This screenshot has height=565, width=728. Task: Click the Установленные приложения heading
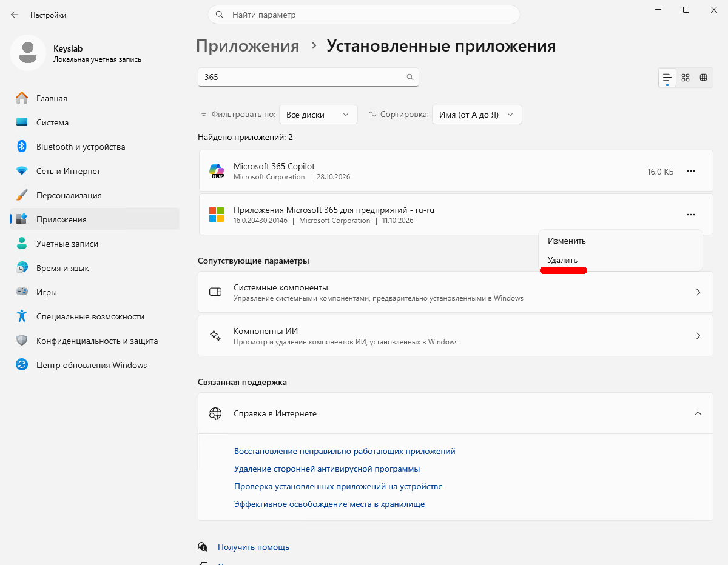441,46
